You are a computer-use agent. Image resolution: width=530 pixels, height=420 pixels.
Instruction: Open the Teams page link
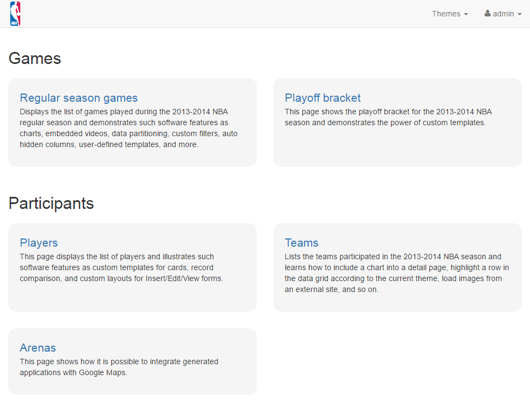[x=301, y=243]
